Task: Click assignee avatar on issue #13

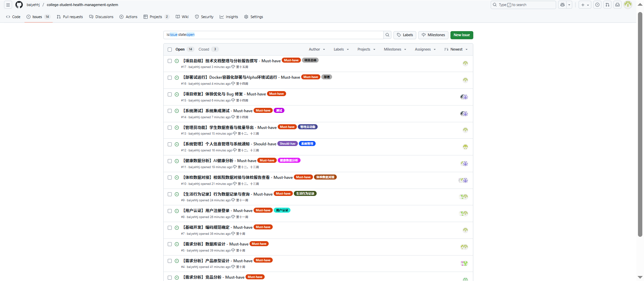Action: coord(465,130)
